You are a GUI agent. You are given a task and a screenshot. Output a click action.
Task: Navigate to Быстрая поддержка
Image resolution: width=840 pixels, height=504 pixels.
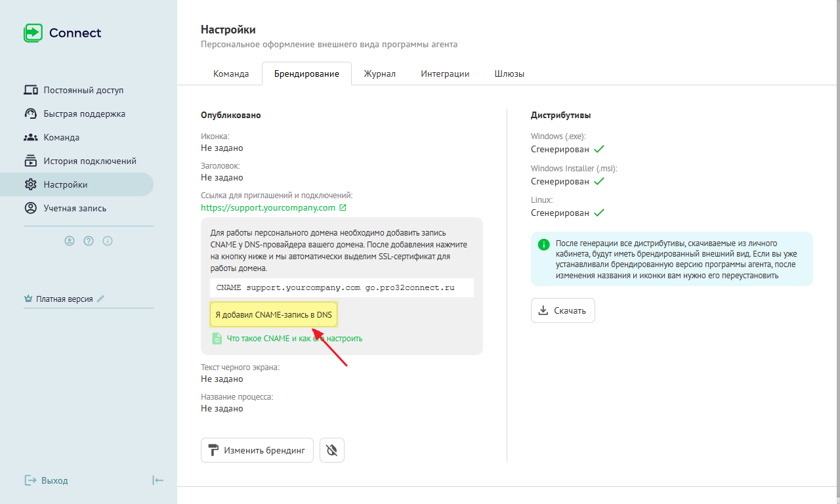(84, 114)
